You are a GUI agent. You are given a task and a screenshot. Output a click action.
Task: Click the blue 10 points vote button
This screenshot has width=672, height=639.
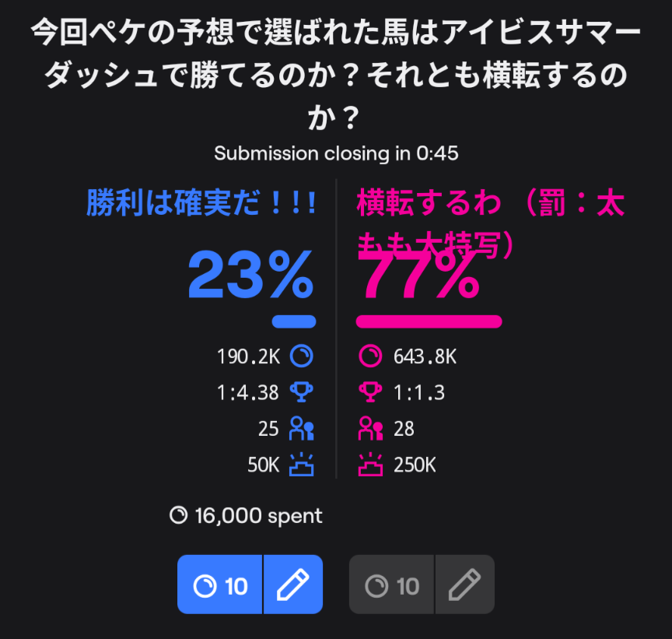[220, 585]
